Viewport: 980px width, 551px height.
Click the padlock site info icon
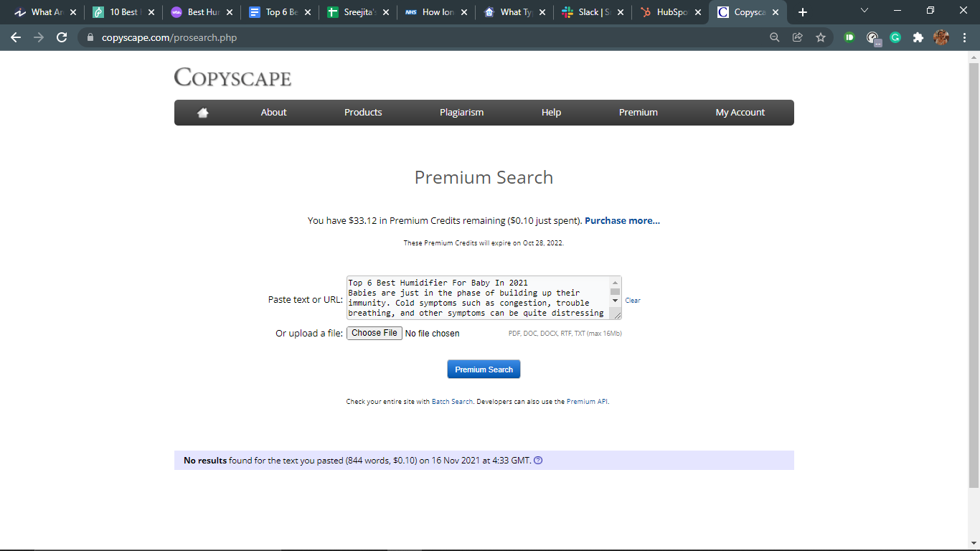(90, 37)
